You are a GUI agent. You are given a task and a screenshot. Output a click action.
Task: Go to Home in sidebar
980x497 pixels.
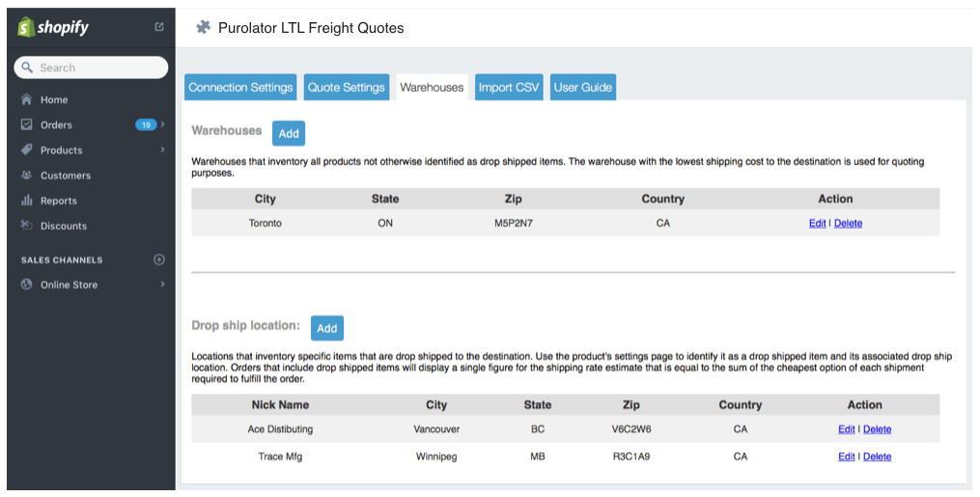54,100
